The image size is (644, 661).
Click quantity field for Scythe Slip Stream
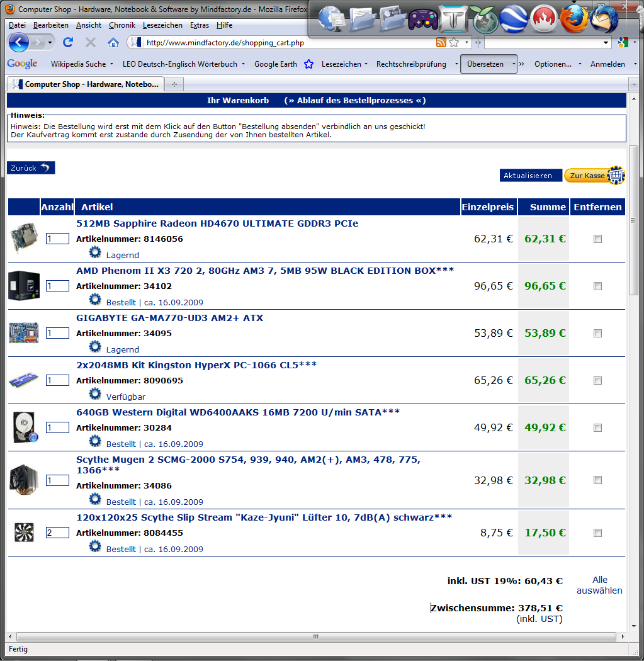click(x=57, y=533)
